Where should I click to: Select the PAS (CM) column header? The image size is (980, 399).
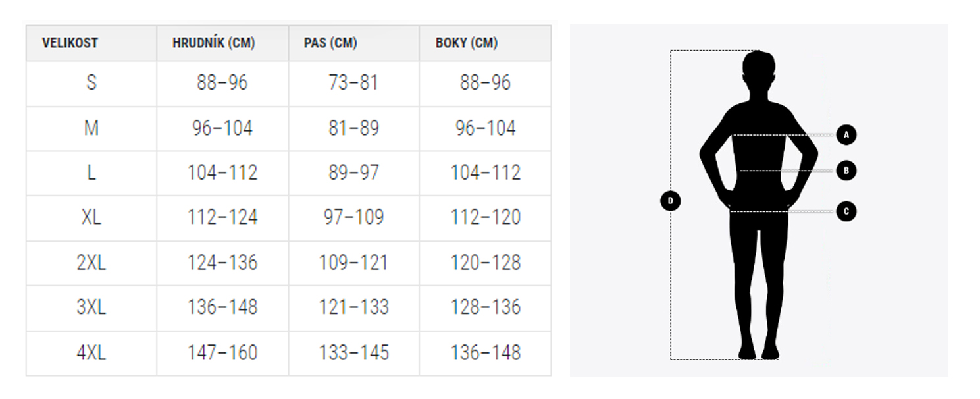tap(330, 43)
